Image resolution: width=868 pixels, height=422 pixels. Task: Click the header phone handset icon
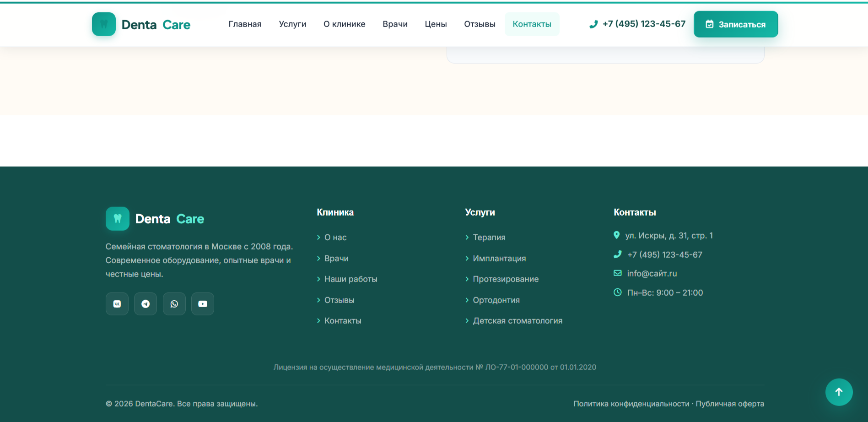(593, 24)
